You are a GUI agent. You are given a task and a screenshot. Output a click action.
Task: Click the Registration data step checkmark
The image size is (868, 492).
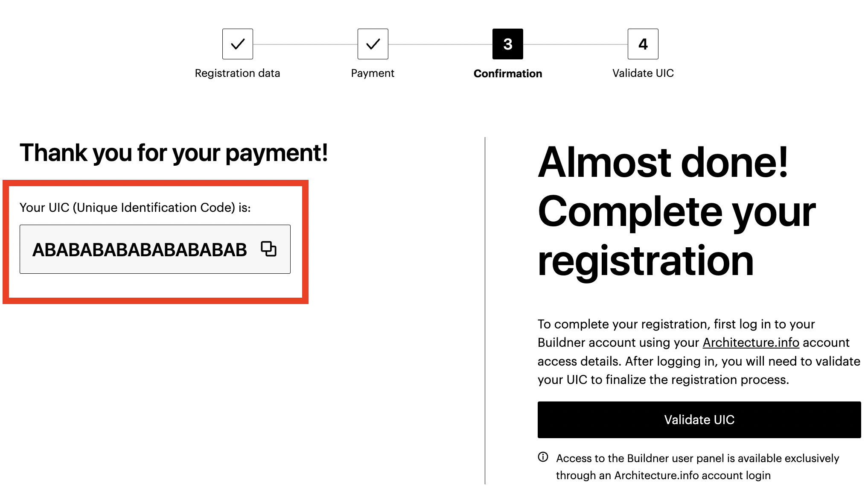pos(238,44)
